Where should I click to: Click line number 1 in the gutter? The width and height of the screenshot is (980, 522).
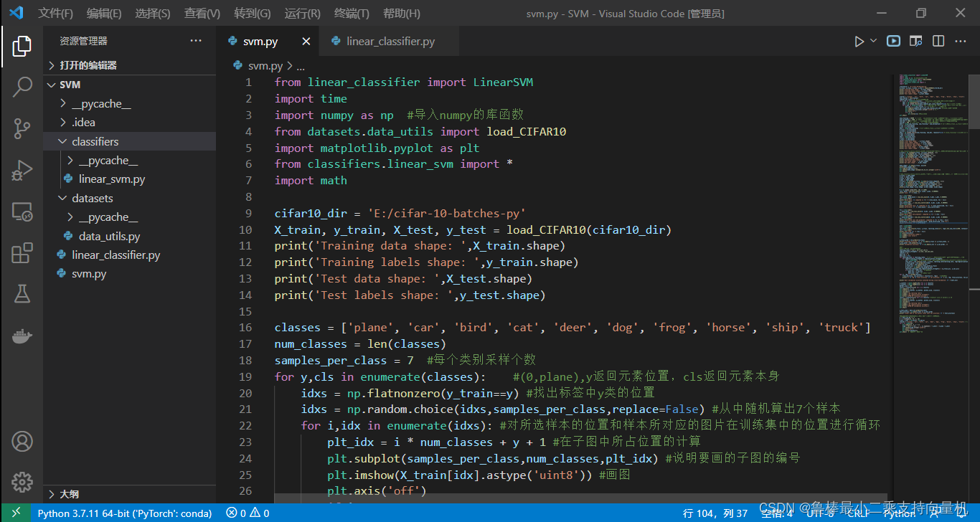pos(248,82)
